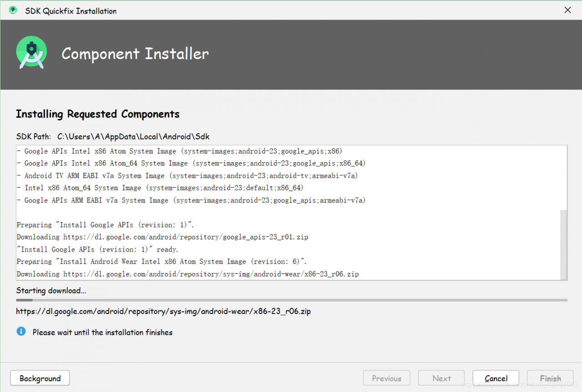Click the Installing Requested Components heading
The image size is (582, 392).
[98, 114]
